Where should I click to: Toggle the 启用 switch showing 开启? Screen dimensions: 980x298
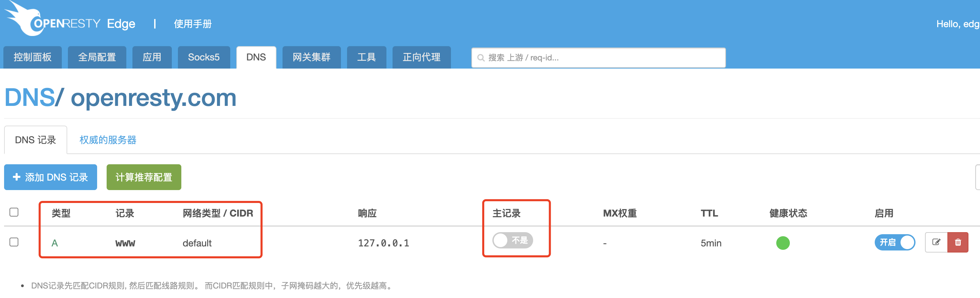pos(895,242)
